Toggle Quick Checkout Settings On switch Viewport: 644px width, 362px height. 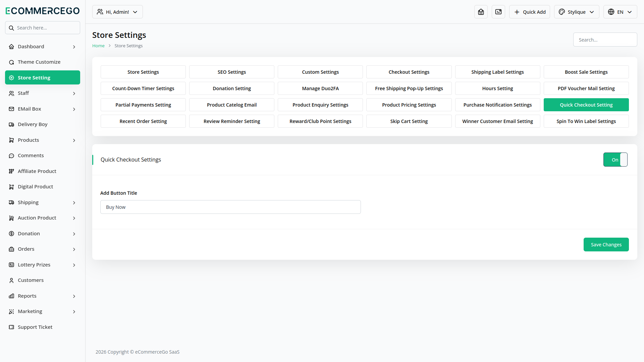615,160
